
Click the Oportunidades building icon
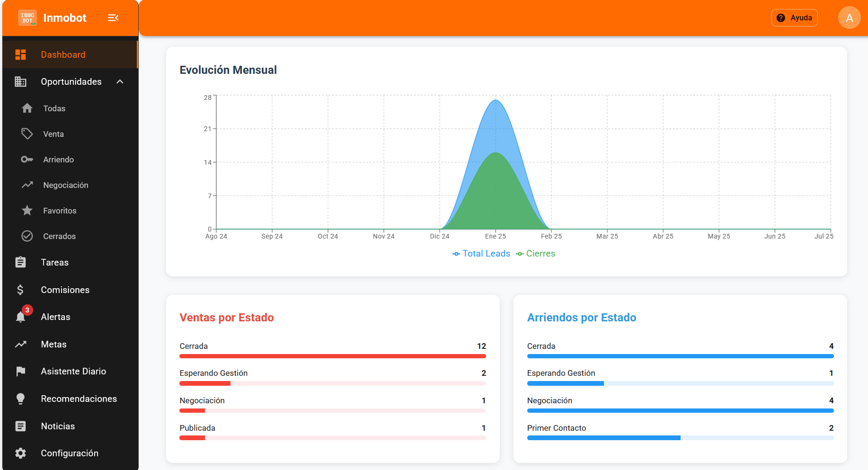coord(20,81)
